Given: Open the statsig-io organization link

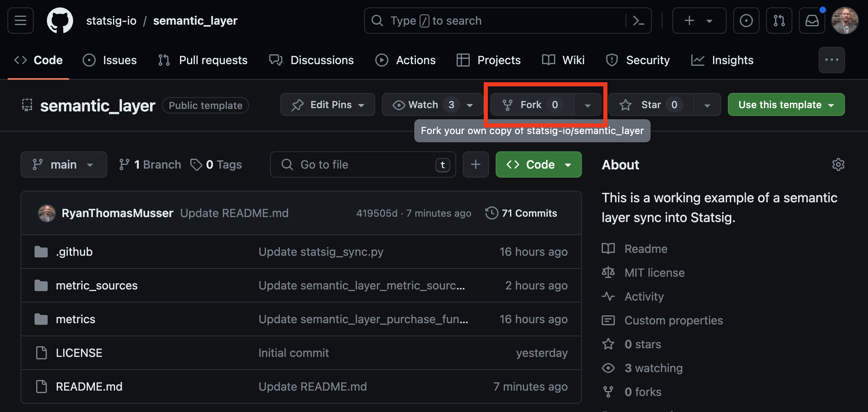Looking at the screenshot, I should (111, 21).
